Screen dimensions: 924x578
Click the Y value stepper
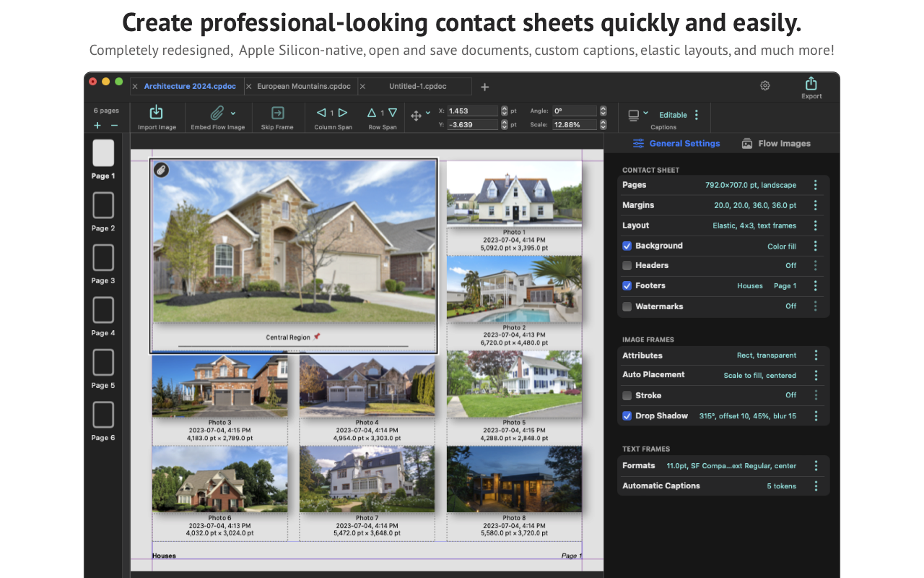coord(504,124)
